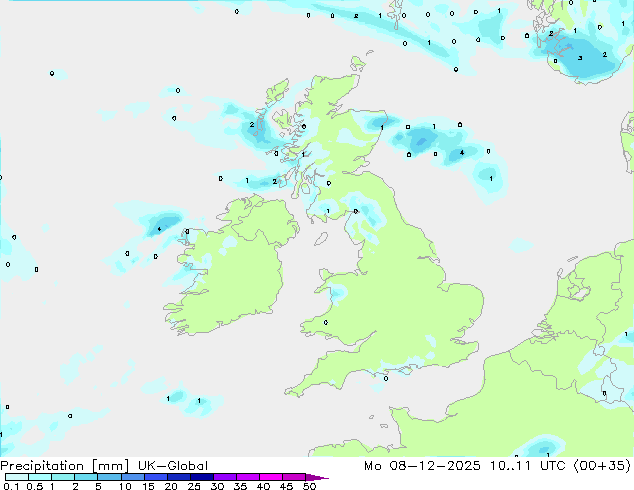634x490 pixels.
Task: Click the 2–5 mm legend color swatch
Action: tap(86, 477)
